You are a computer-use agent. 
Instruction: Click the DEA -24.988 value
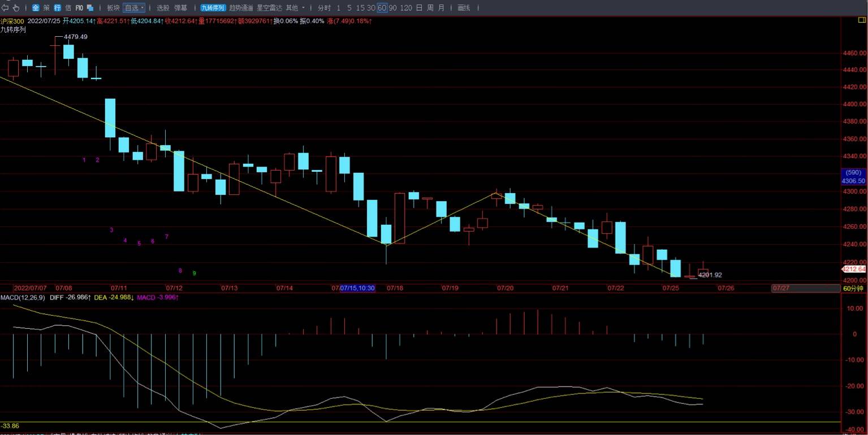[x=114, y=297]
